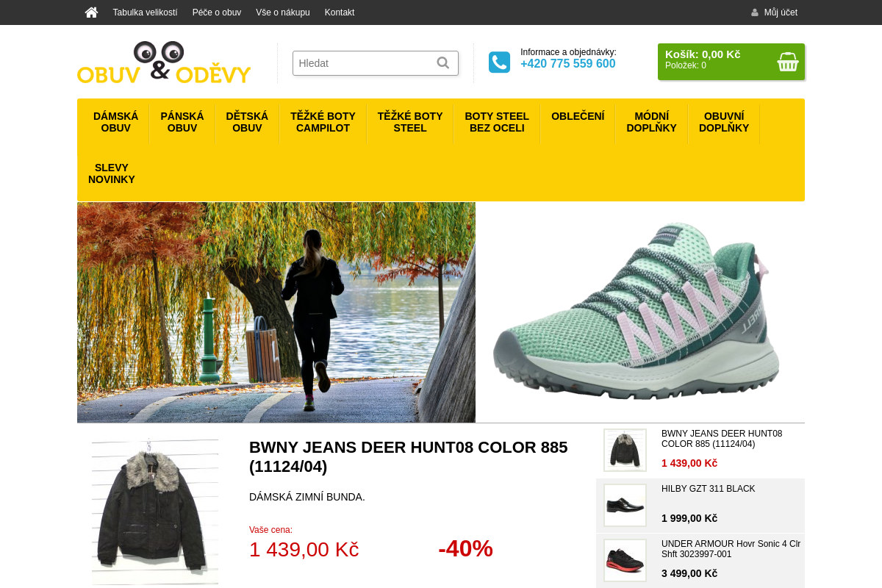
Task: Click the search magnifier icon
Action: [443, 63]
